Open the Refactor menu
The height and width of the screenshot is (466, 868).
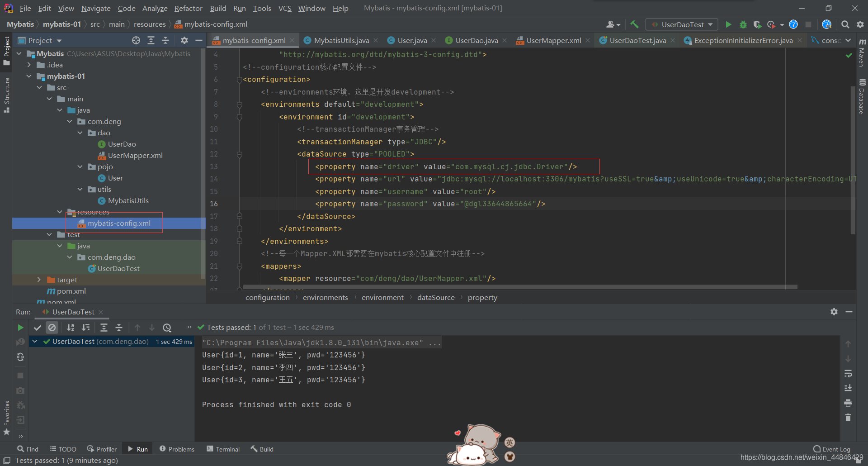point(188,8)
